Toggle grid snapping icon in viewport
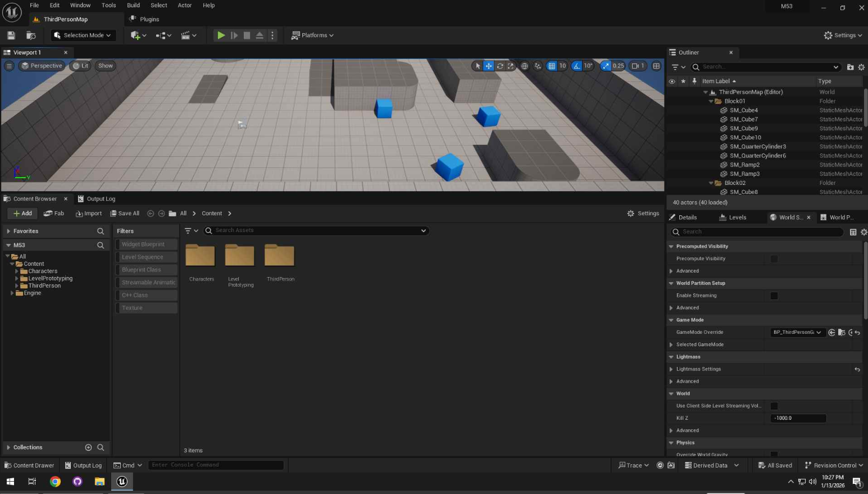The image size is (868, 494). pos(552,66)
